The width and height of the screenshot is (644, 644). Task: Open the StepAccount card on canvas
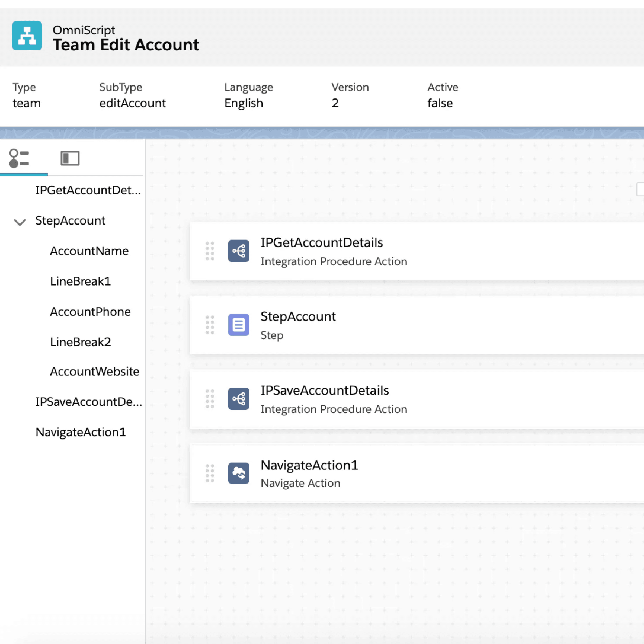click(x=417, y=325)
